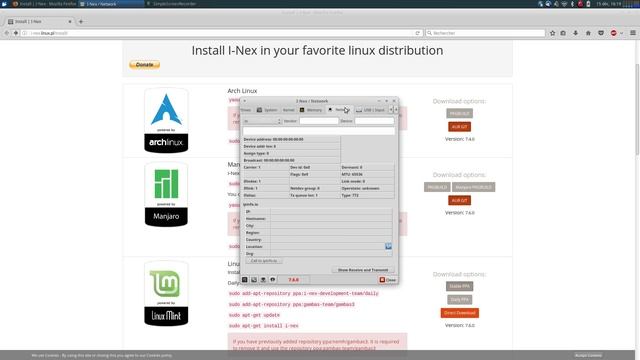Click Show Receive and Transmit button
Screen dimensions: 640x360
[363, 270]
